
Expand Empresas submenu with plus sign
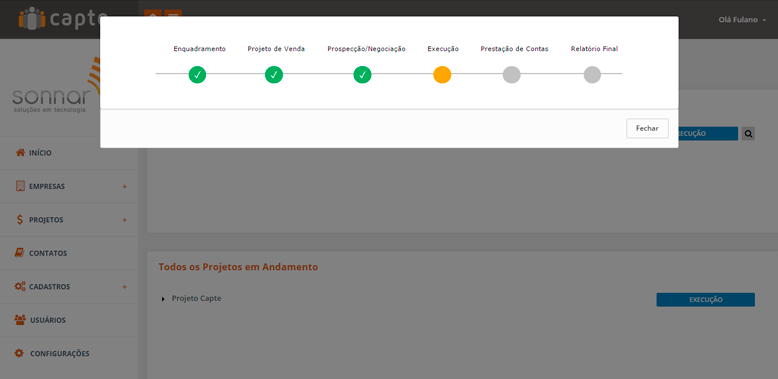click(x=124, y=187)
